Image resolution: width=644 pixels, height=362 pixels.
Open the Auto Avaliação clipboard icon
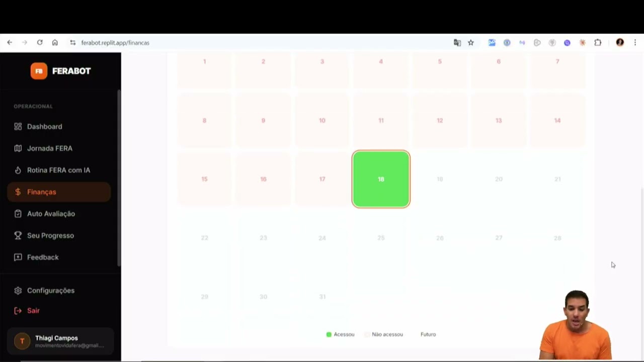pyautogui.click(x=18, y=214)
